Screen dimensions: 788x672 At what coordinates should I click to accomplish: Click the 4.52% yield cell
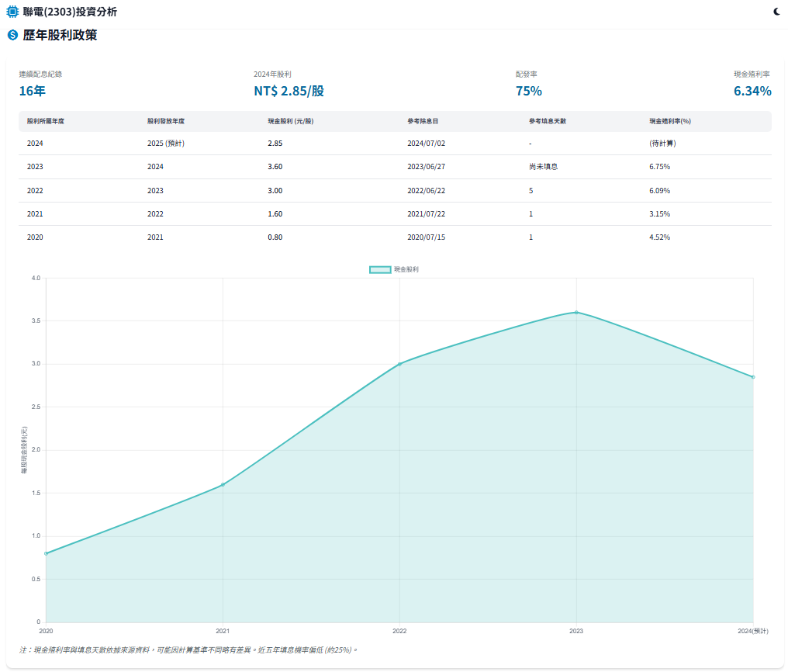pyautogui.click(x=659, y=237)
